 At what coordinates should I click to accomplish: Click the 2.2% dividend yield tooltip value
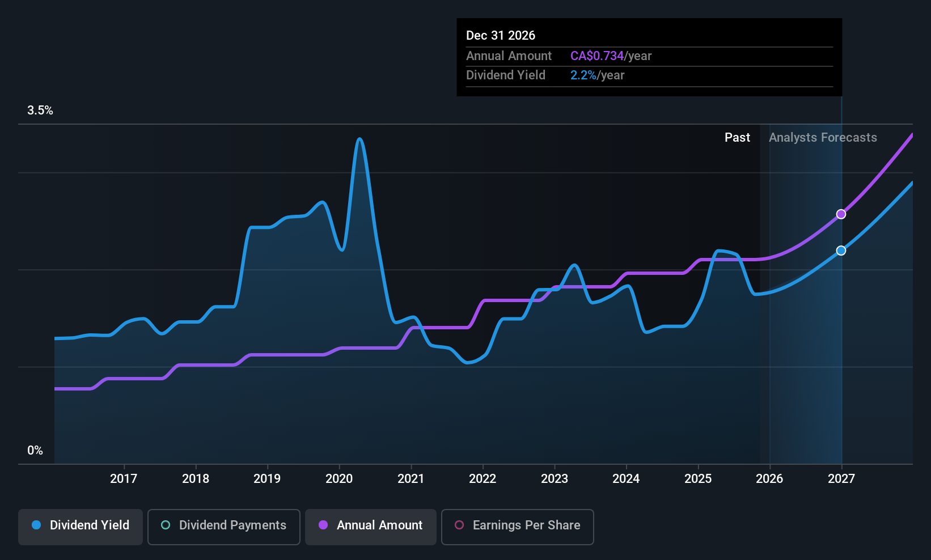(583, 75)
